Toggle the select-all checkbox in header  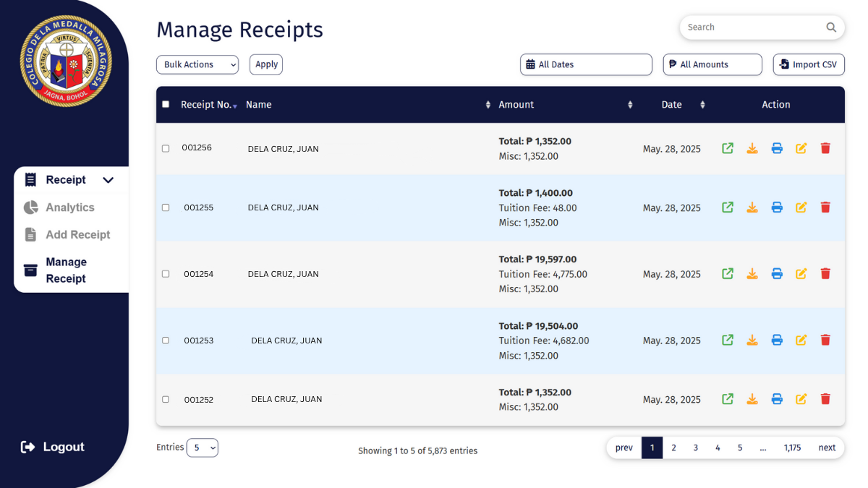pos(166,104)
